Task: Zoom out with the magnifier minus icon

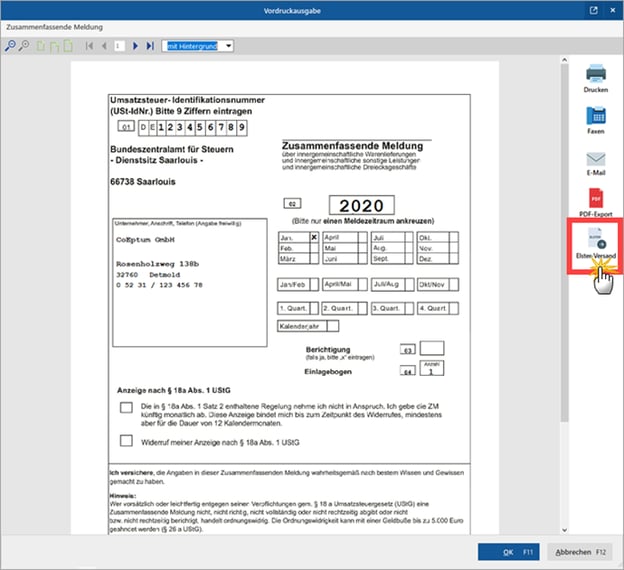Action: (24, 46)
